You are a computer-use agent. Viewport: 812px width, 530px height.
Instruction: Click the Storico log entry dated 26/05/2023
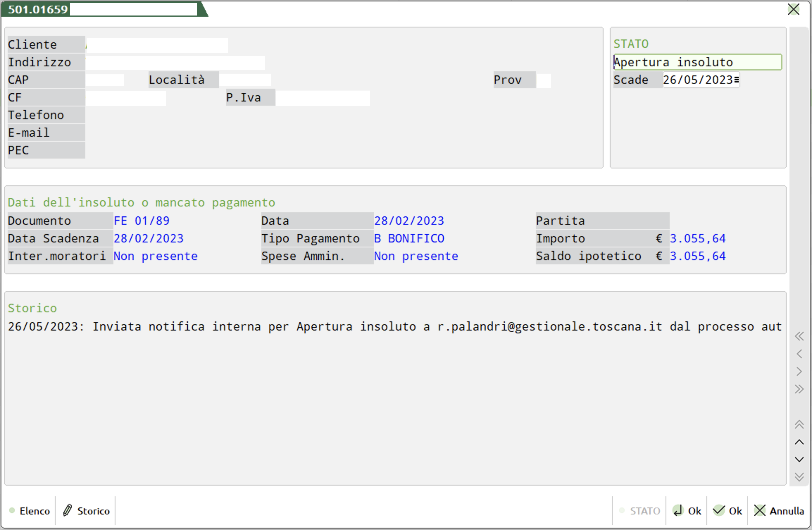click(x=394, y=327)
